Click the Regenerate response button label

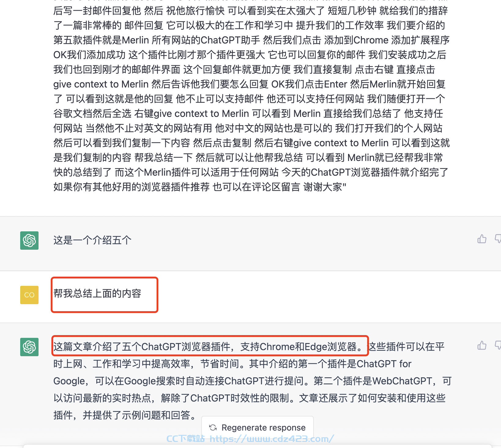click(x=263, y=427)
